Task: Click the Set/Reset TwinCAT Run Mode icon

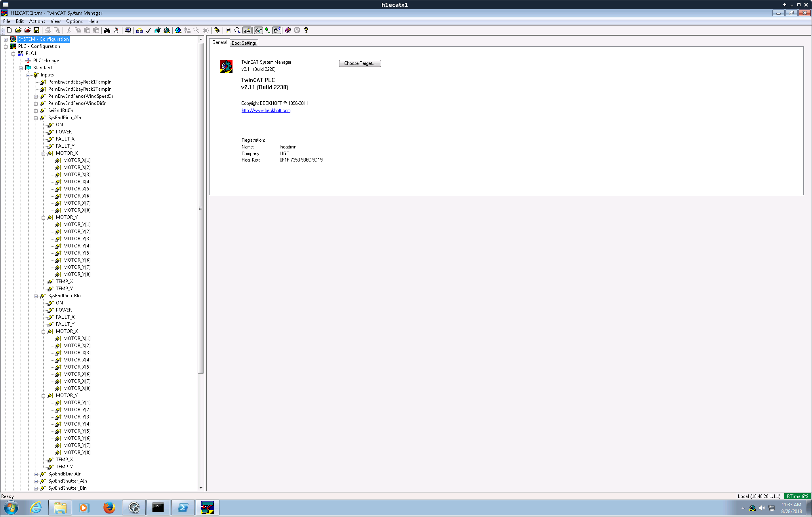Action: (167, 30)
